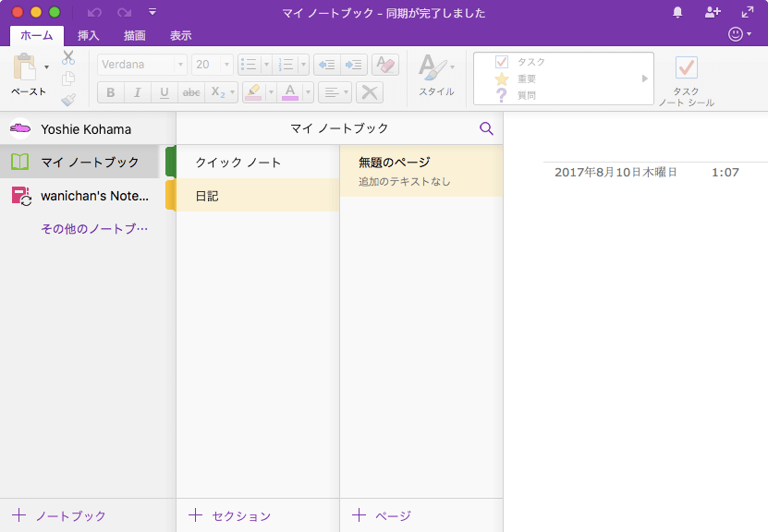Toggle italic formatting
Viewport: 768px width, 532px height.
[138, 92]
